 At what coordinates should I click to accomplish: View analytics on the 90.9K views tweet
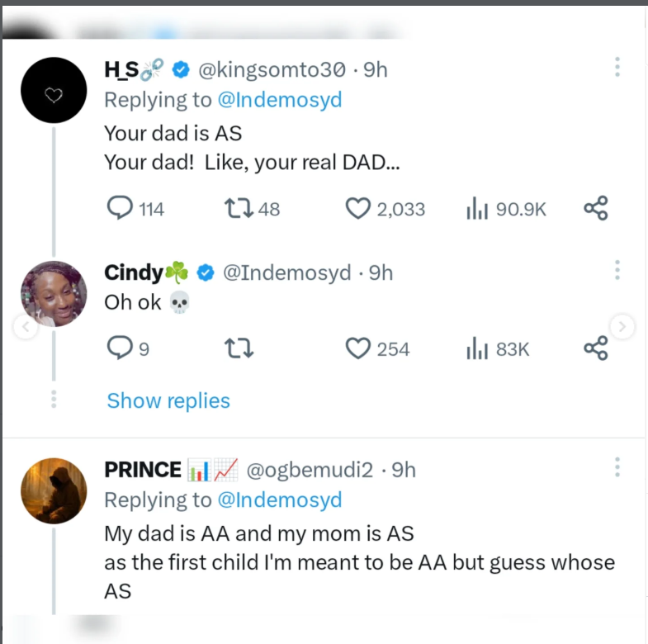point(476,209)
